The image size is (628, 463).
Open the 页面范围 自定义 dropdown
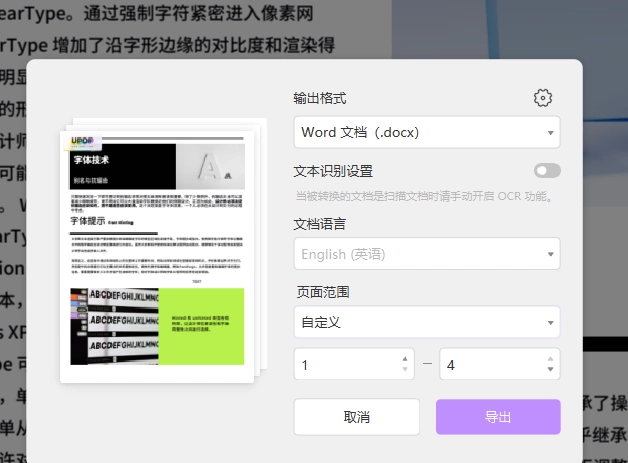click(427, 322)
